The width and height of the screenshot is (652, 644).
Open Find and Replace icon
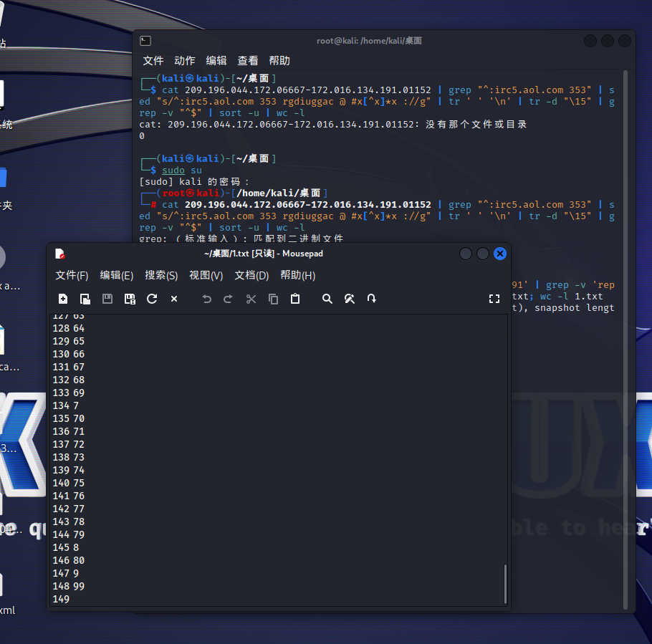[350, 299]
